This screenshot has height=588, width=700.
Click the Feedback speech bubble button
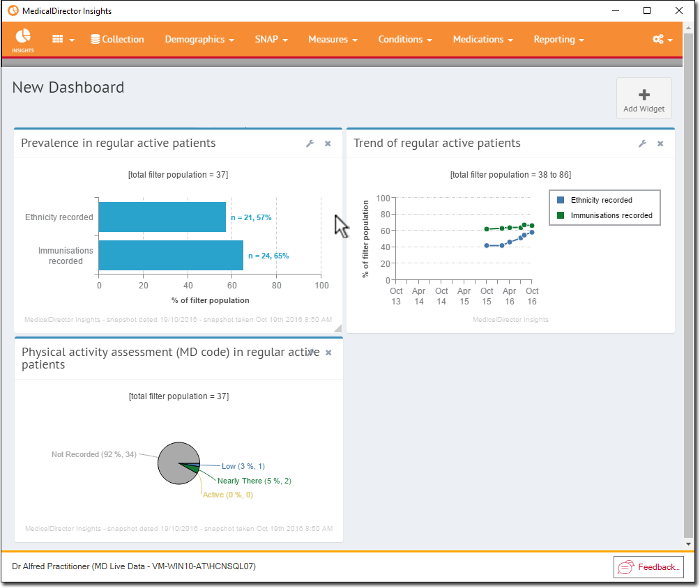pos(648,567)
